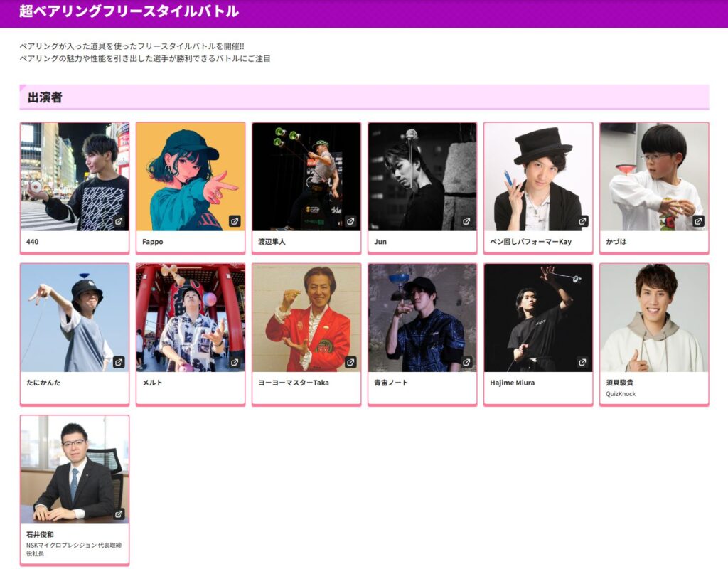Click external link icon on ペン回しパフォーマーKay card
Screen dimensions: 728x569
(x=582, y=221)
